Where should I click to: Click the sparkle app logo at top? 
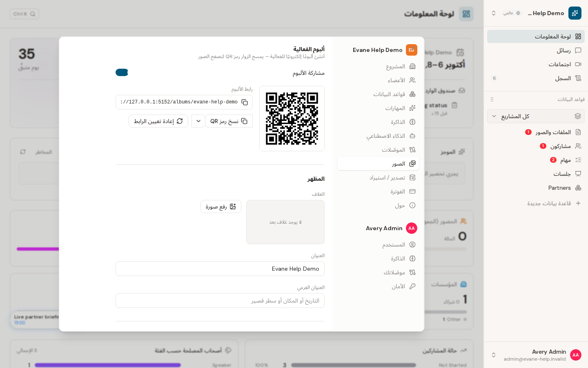click(575, 13)
